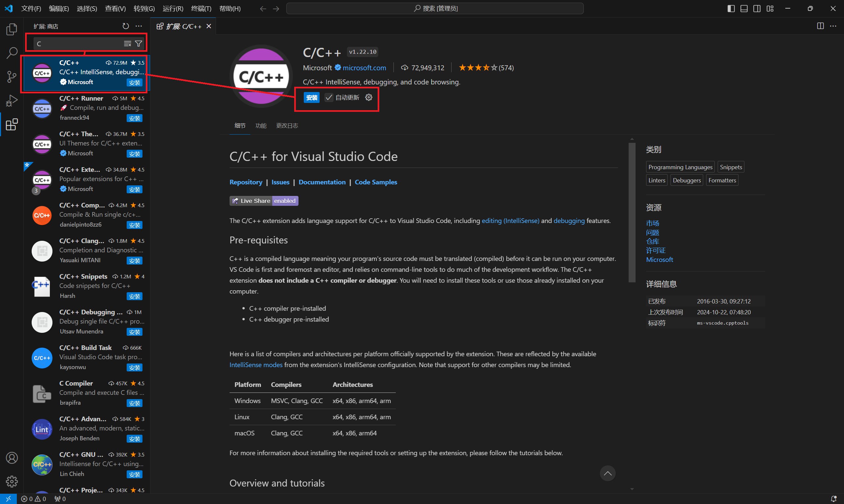Open the File menu

coord(31,9)
